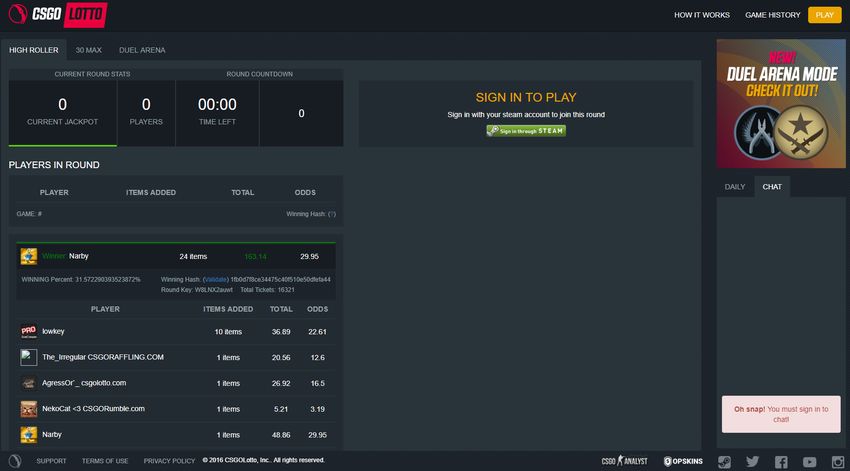The width and height of the screenshot is (850, 471).
Task: Open the Instagram icon in footer
Action: tap(838, 462)
